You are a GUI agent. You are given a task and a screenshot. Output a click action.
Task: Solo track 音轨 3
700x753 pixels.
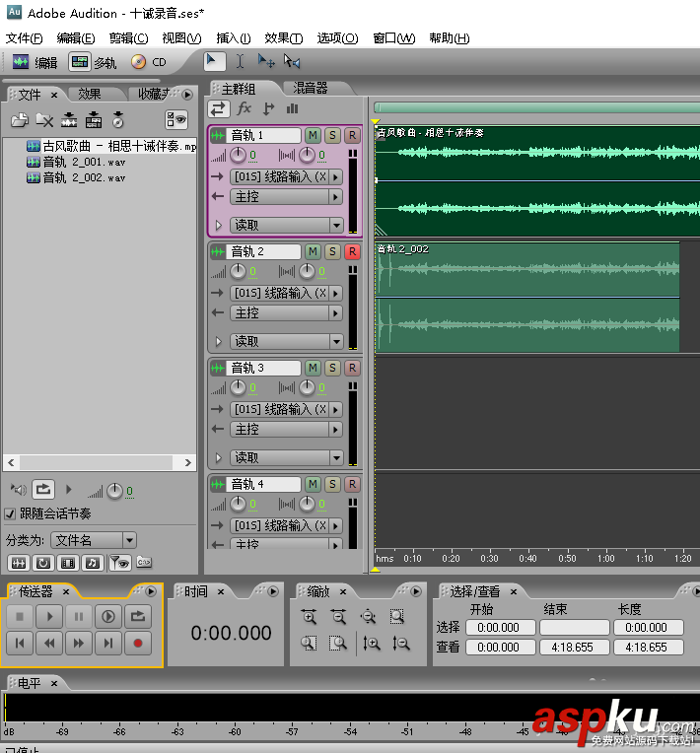point(332,368)
